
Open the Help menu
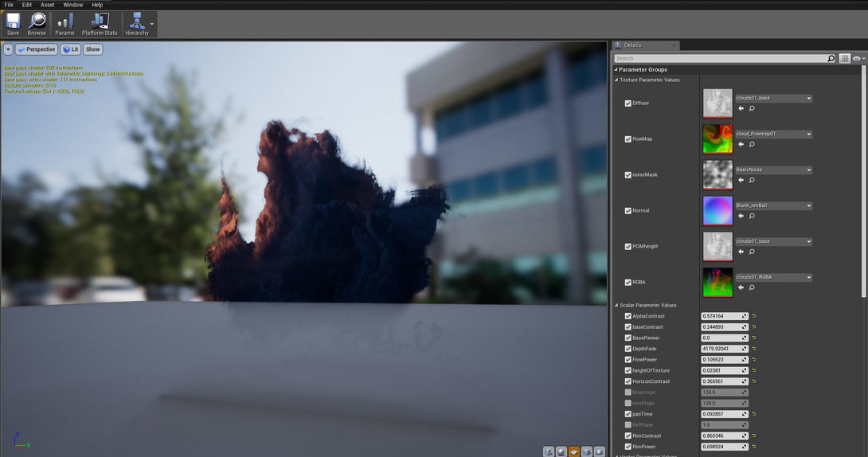[x=97, y=5]
